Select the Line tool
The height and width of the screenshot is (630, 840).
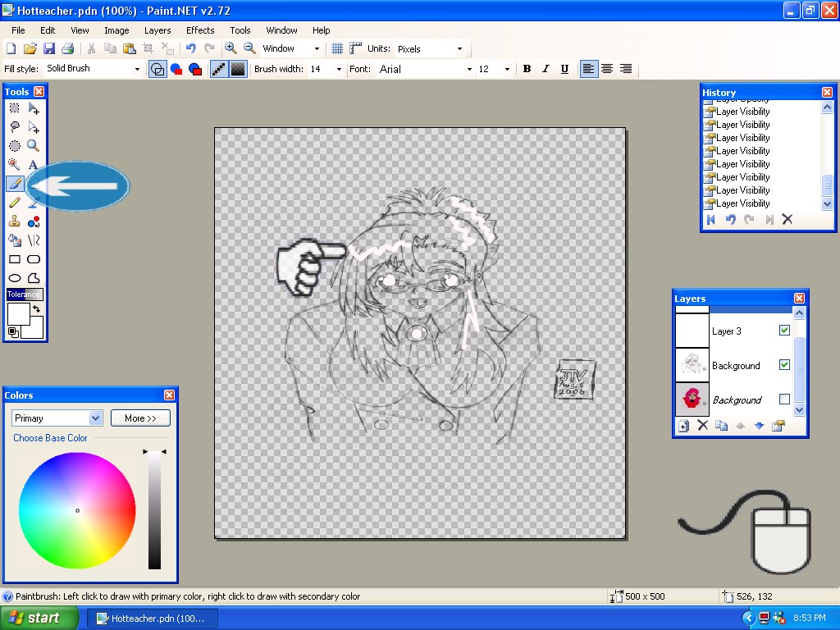pos(33,240)
